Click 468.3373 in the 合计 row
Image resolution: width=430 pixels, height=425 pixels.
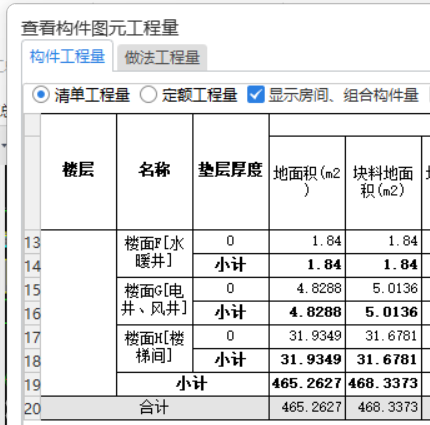(384, 408)
